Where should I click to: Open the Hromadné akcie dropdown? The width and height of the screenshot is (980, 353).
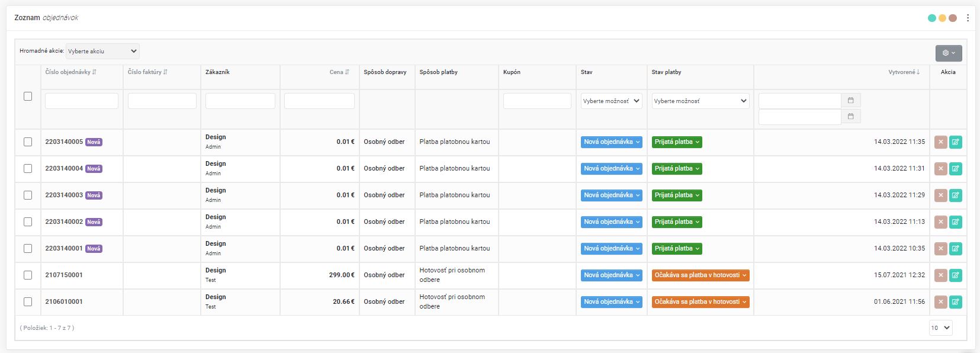[102, 51]
